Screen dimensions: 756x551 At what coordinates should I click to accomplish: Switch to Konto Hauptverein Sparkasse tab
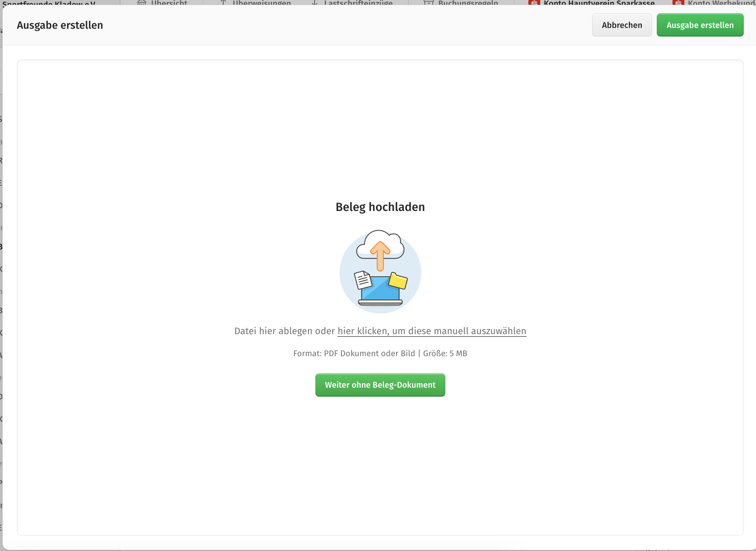tap(598, 3)
